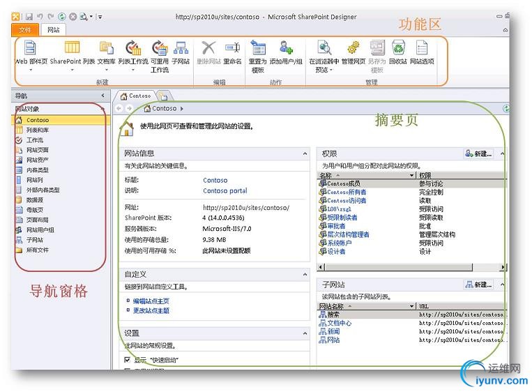Select 列表和库 in navigation
This screenshot has height=392, width=532.
coord(38,130)
